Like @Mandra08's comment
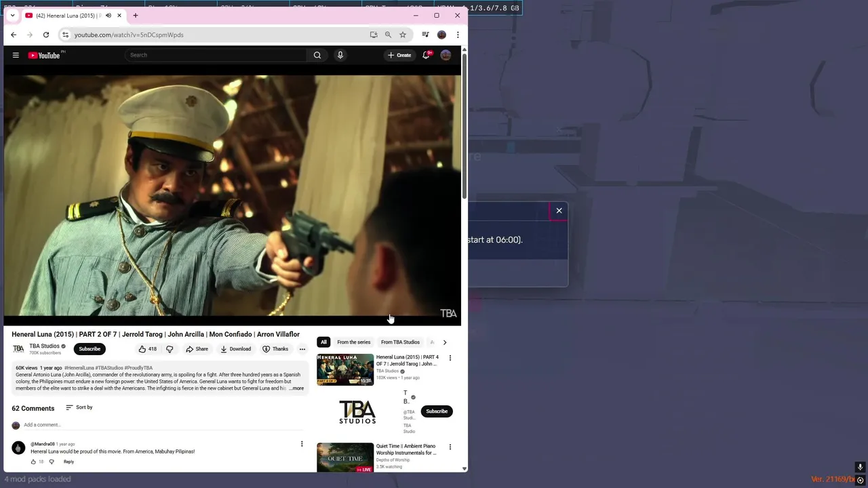 click(x=33, y=462)
